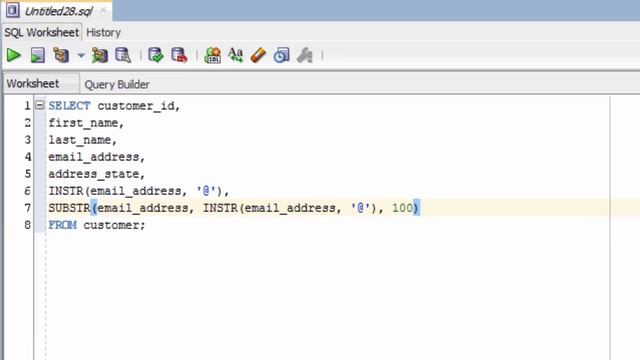Click the Autotrace icon
The height and width of the screenshot is (360, 640).
click(x=100, y=55)
